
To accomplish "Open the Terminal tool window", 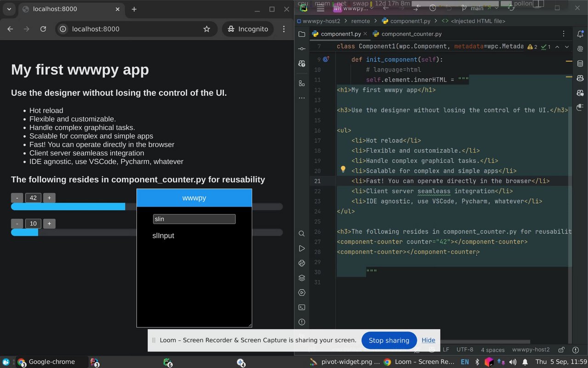I will pyautogui.click(x=301, y=307).
